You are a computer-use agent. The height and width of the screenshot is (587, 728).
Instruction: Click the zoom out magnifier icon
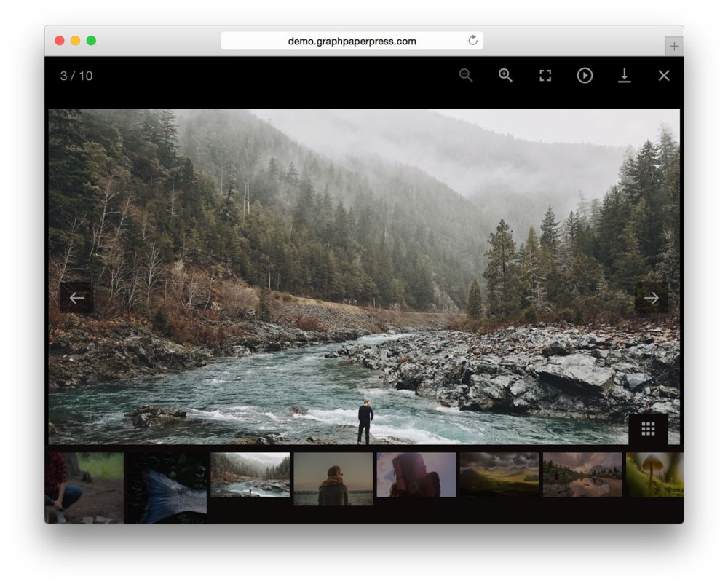click(x=466, y=76)
